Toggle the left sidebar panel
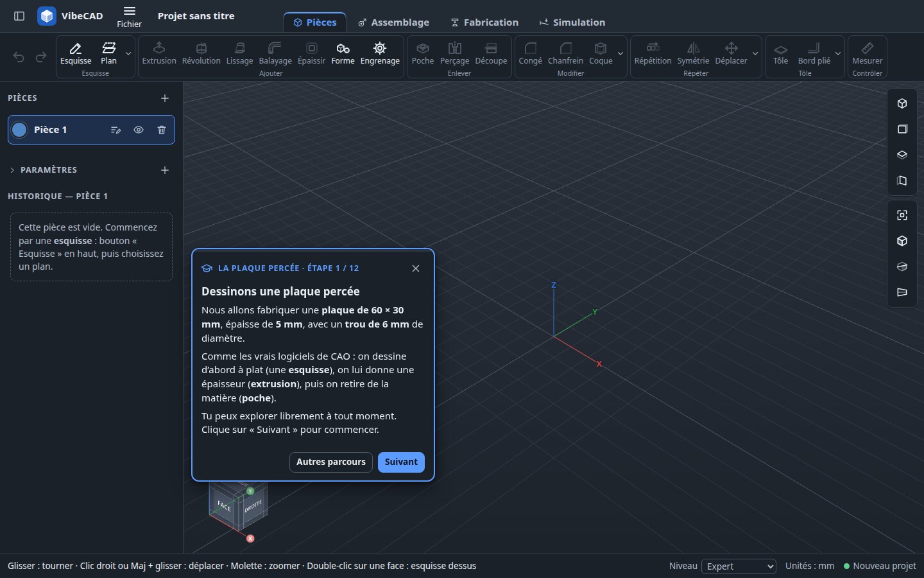The image size is (924, 578). click(19, 16)
